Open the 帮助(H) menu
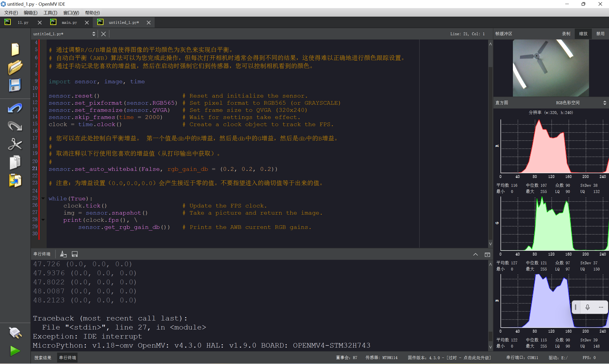 93,13
